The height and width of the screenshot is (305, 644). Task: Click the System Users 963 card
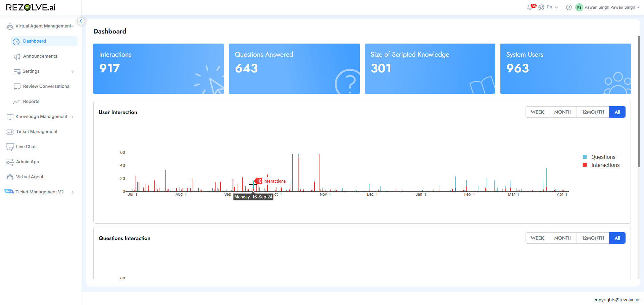coord(565,69)
